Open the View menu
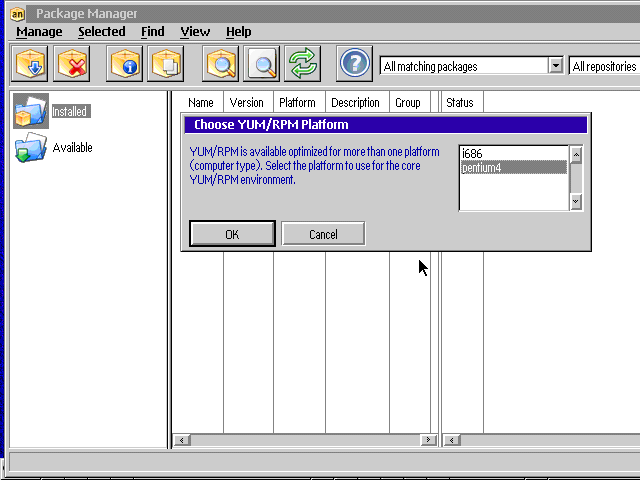 tap(195, 32)
